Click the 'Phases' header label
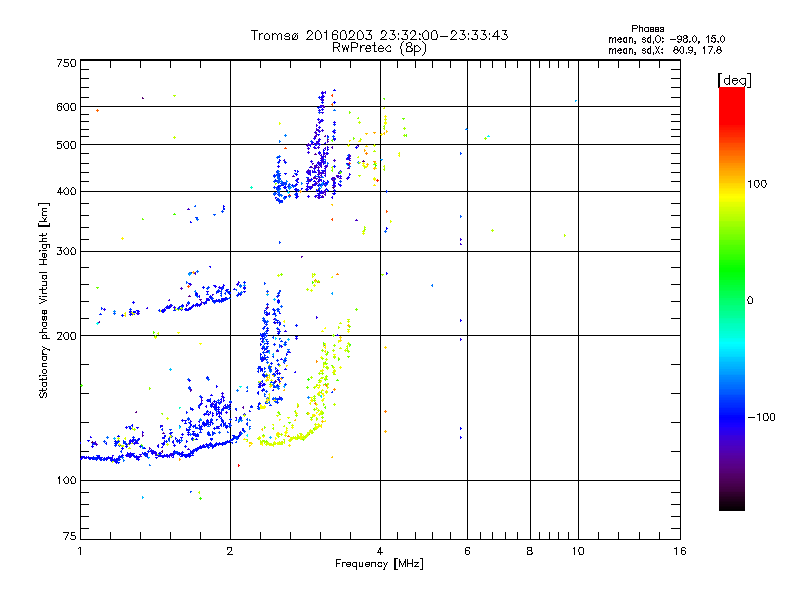This screenshot has height=600, width=800. [647, 29]
